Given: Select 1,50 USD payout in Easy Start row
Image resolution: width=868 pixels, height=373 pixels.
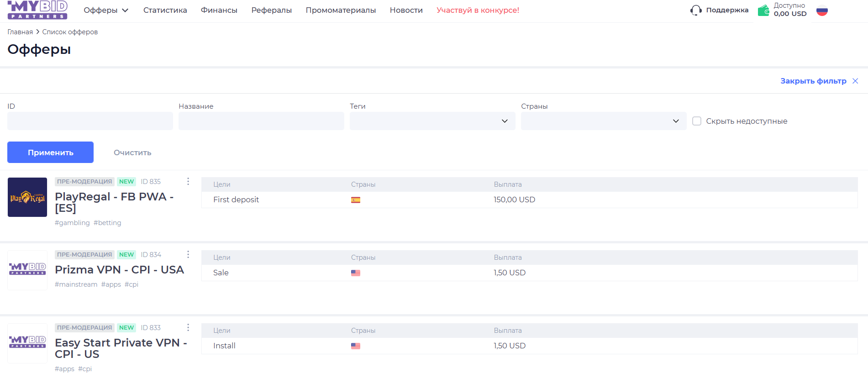Looking at the screenshot, I should coord(510,346).
